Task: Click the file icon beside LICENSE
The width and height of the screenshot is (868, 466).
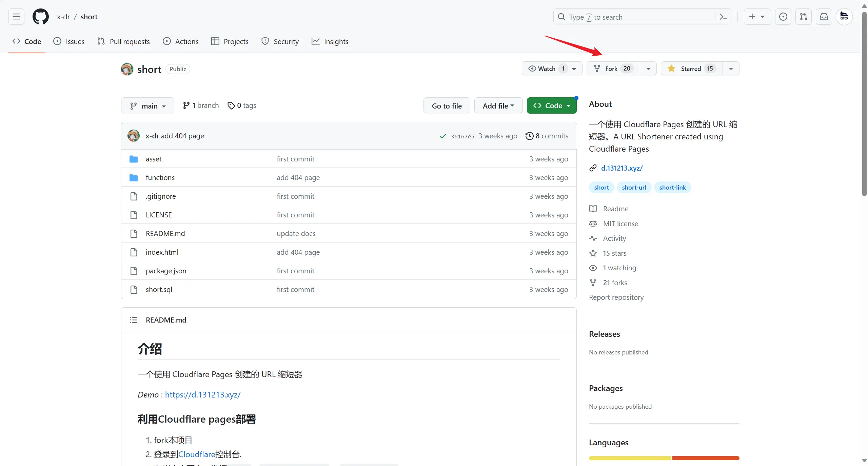Action: point(134,215)
